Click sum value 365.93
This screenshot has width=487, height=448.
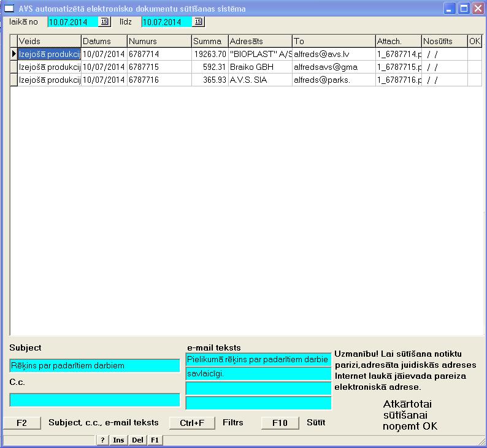pos(210,80)
